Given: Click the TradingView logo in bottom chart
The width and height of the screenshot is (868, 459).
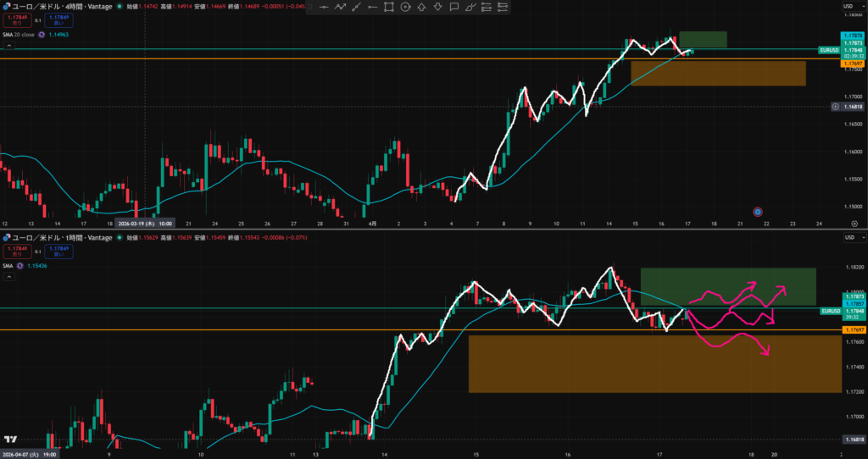Looking at the screenshot, I should tap(10, 439).
